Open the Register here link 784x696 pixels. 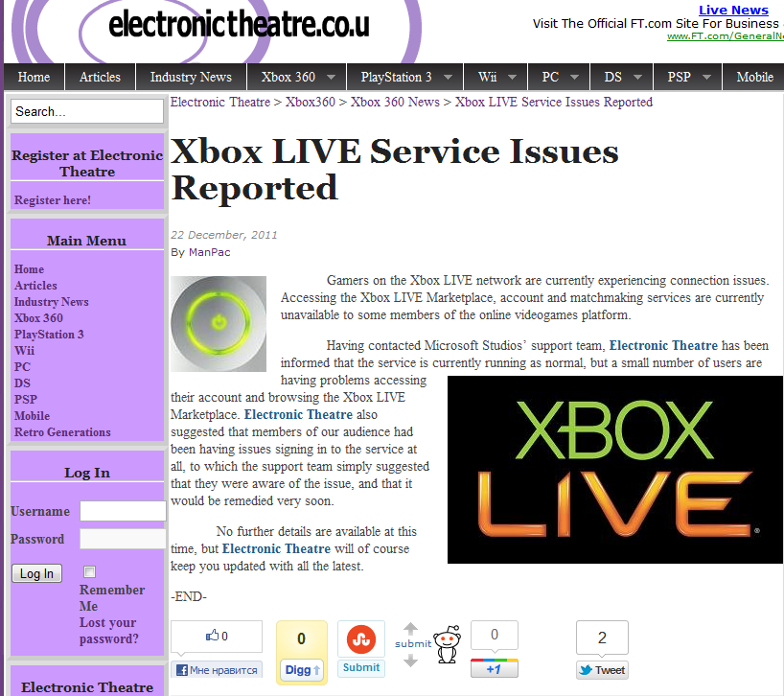53,200
